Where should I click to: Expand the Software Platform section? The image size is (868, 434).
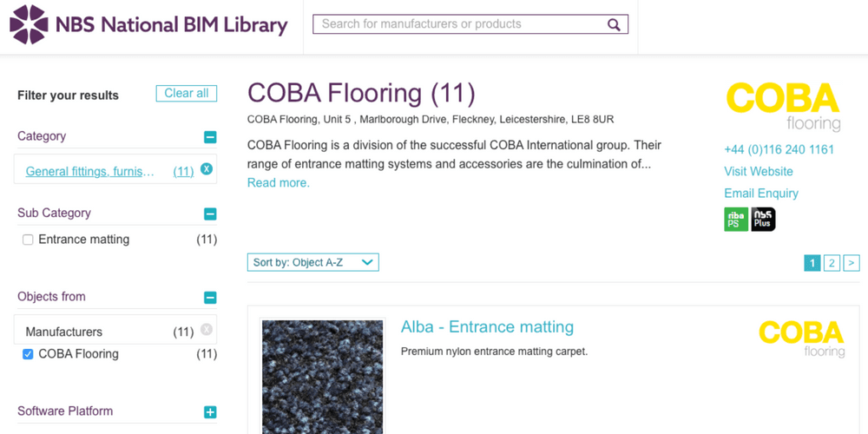(210, 412)
